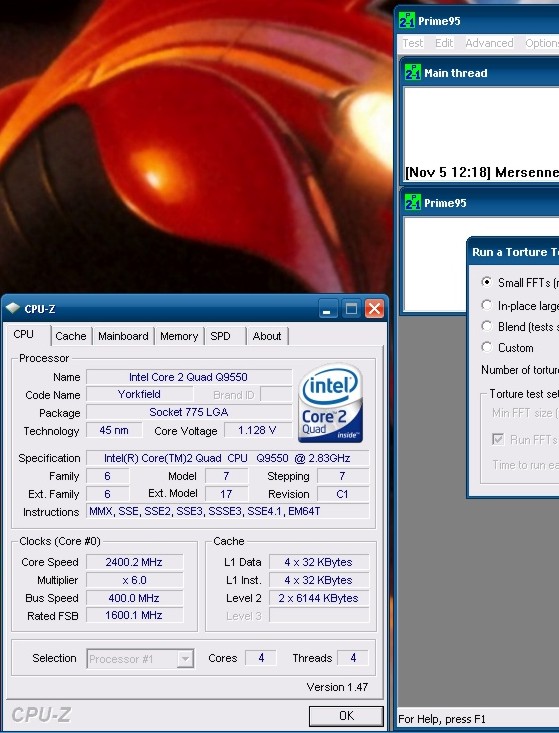This screenshot has width=559, height=733.
Task: Open the Memory tab in CPU-Z
Action: (179, 336)
